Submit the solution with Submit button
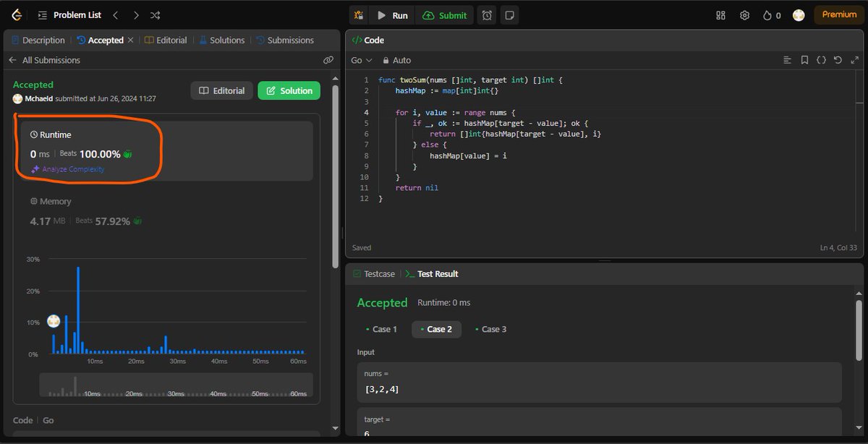The width and height of the screenshot is (868, 444). coord(445,15)
